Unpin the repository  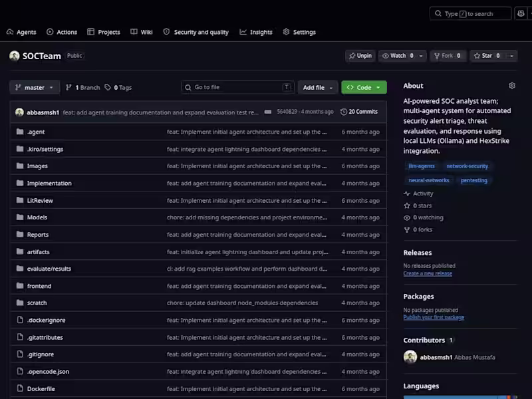point(360,56)
